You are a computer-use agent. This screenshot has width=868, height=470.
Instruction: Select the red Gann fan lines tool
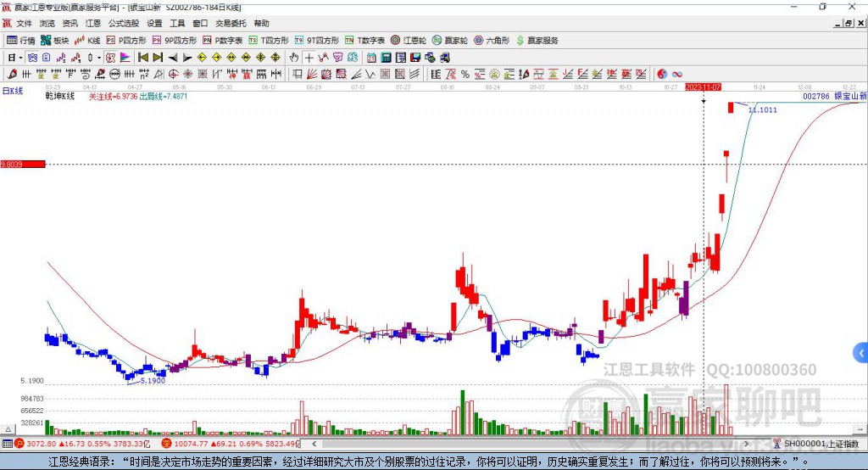[x=311, y=74]
